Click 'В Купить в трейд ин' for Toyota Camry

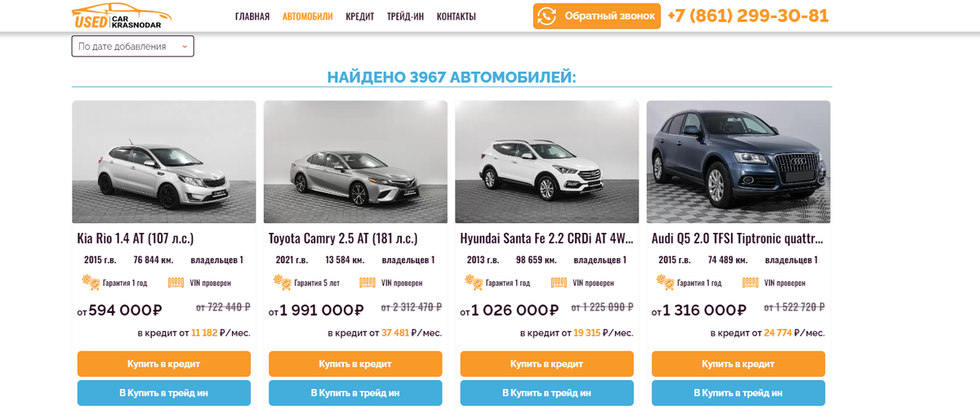[355, 393]
